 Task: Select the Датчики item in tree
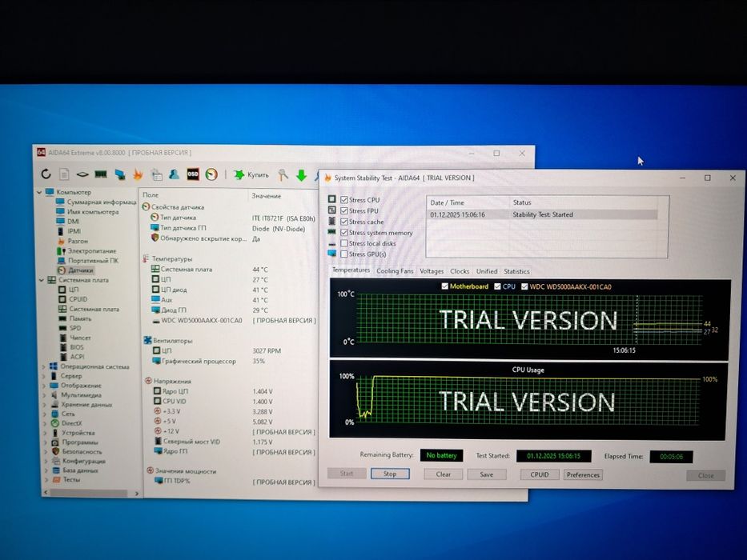(76, 270)
